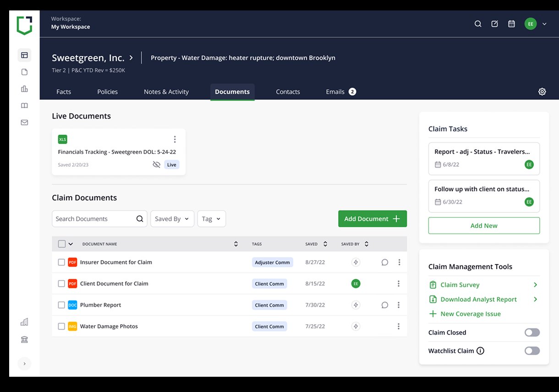Switch to the Facts tab
Viewport: 559px width, 392px height.
pos(64,92)
